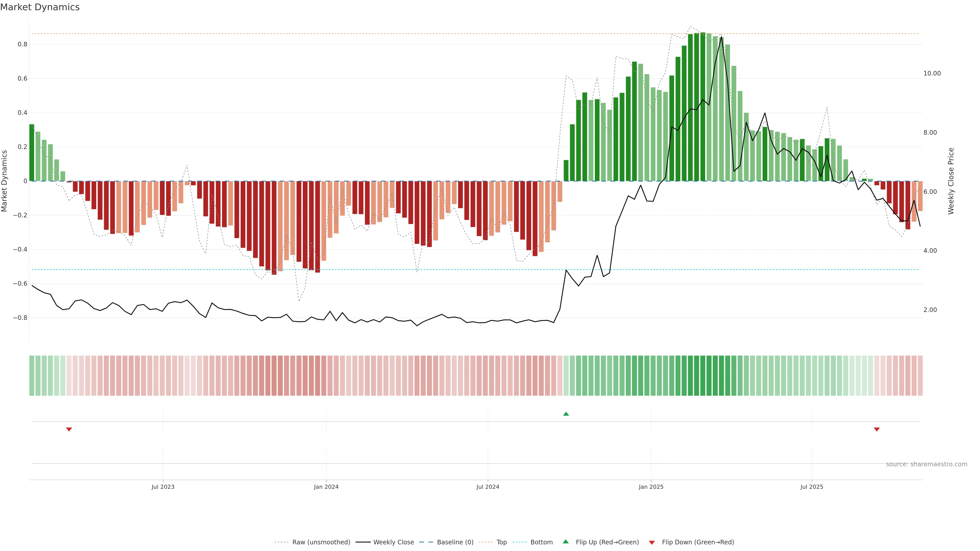Click the Jul 2025 axis label
Viewport: 980px width, 551px height.
pos(812,487)
